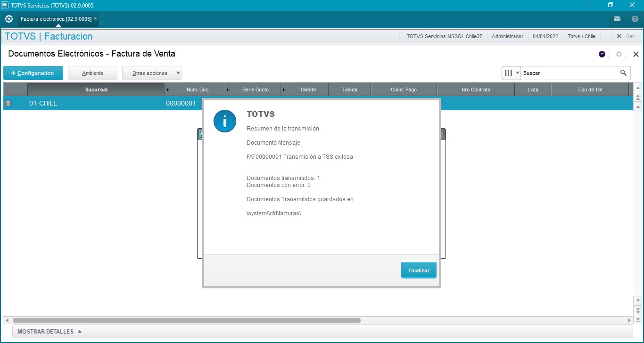Click the Configuracion button
This screenshot has width=644, height=343.
point(33,73)
